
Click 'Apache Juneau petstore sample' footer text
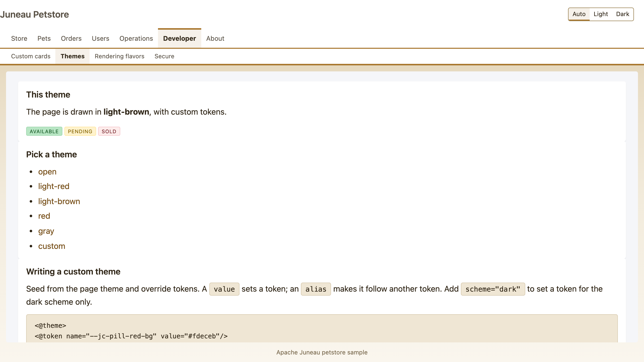point(322,352)
